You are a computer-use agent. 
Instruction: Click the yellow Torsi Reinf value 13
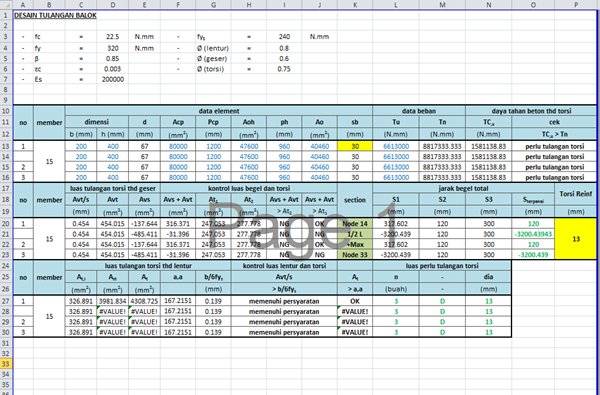(x=576, y=239)
